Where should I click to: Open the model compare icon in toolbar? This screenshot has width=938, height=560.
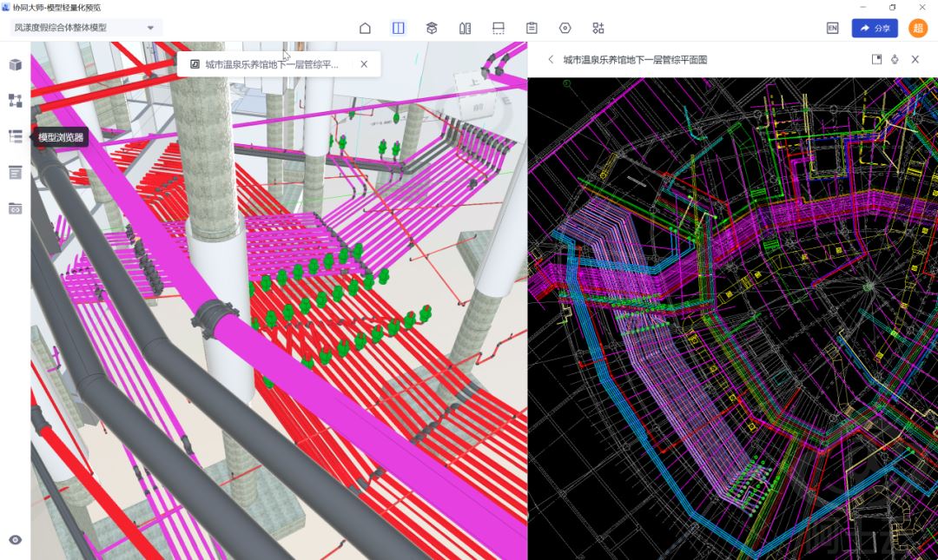[x=465, y=28]
